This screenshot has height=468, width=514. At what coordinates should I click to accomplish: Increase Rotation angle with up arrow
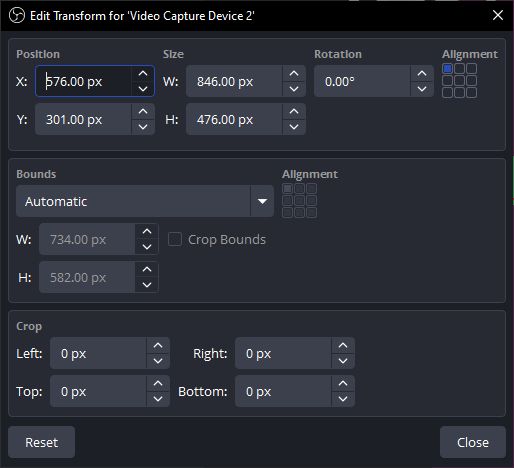point(422,73)
